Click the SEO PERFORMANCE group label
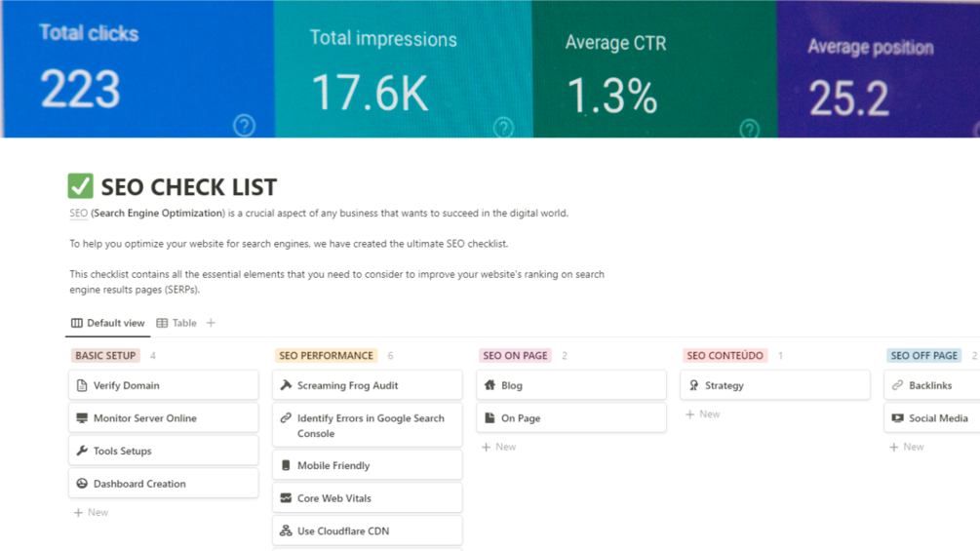This screenshot has height=551, width=980. pyautogui.click(x=326, y=355)
